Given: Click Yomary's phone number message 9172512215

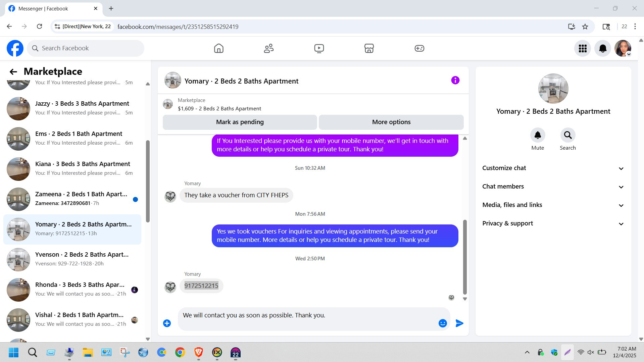Looking at the screenshot, I should (201, 286).
